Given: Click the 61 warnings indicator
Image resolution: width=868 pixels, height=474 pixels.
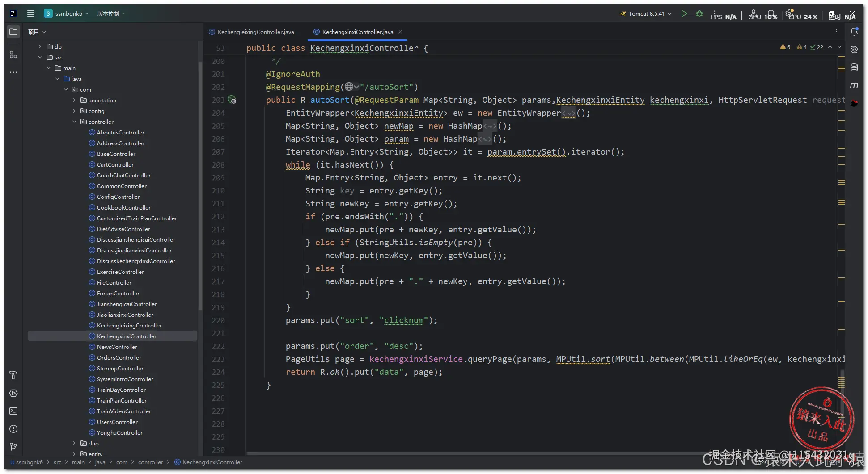Looking at the screenshot, I should point(787,47).
